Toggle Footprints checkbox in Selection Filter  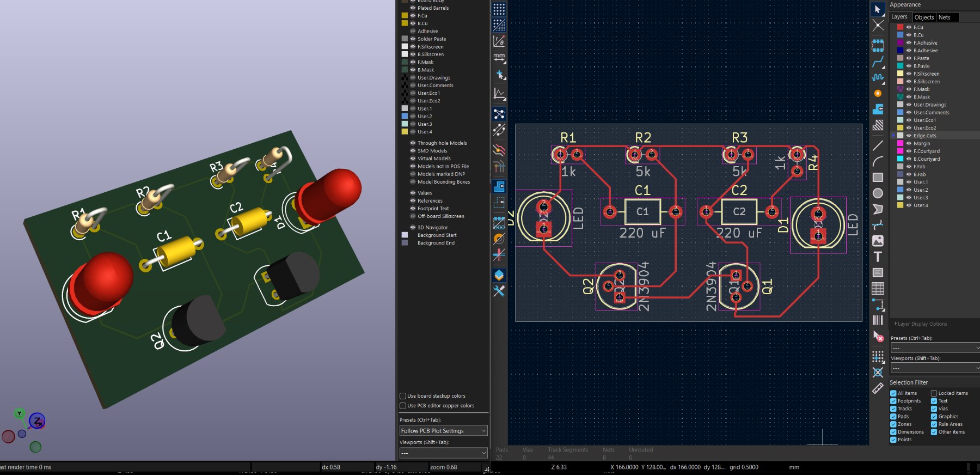(893, 401)
